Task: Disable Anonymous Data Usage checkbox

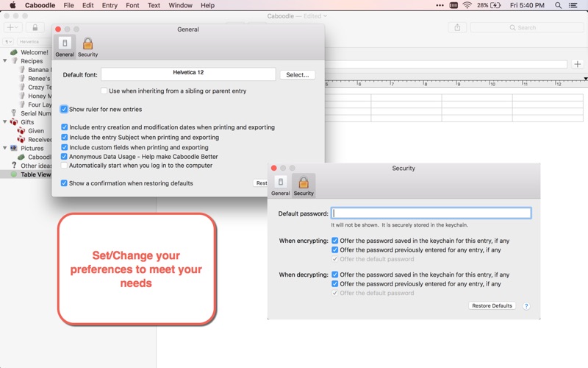Action: tap(64, 157)
